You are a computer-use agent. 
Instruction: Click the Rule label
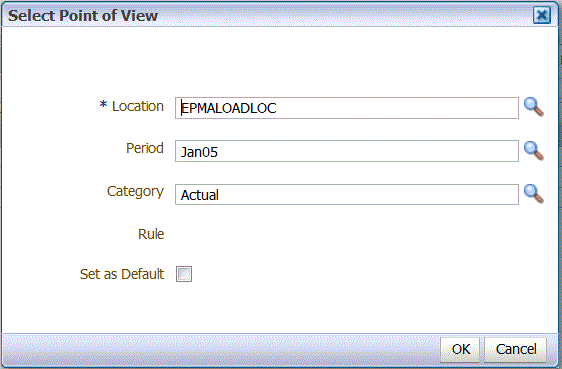[151, 234]
